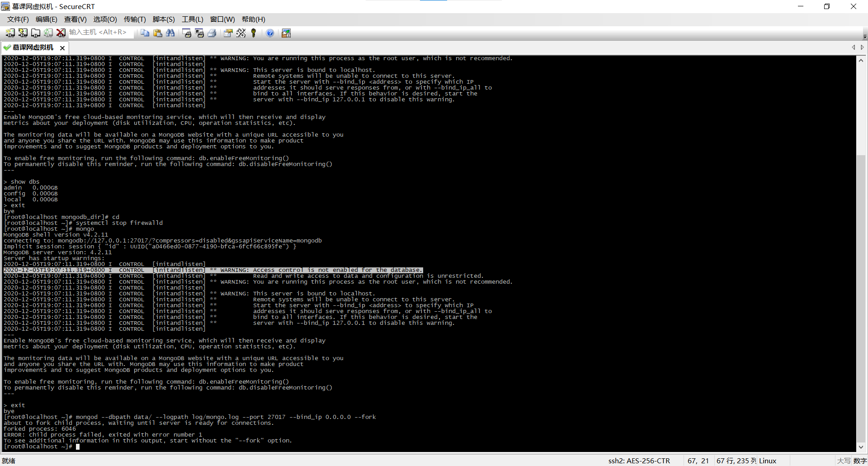
Task: Open the 选项(O) menu
Action: click(105, 19)
